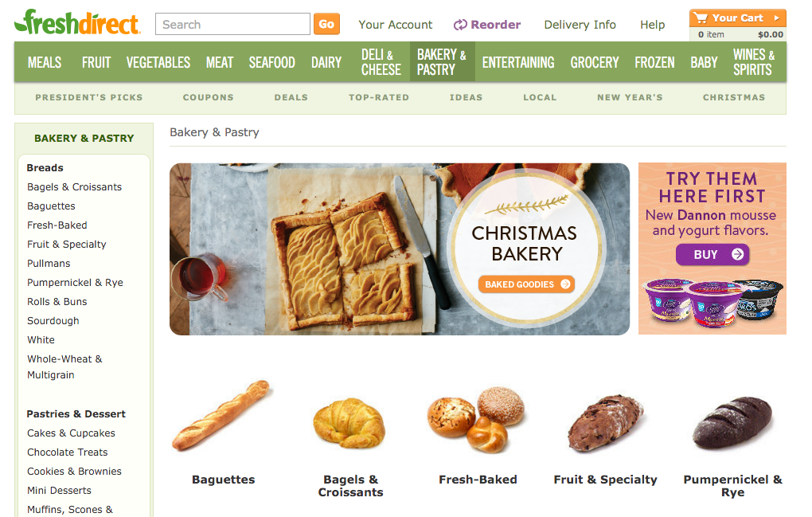
Task: Click into the Search field
Action: tap(232, 25)
